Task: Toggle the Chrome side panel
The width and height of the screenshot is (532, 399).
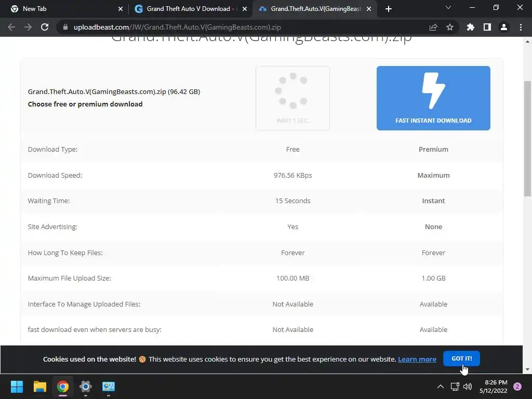Action: coord(487,27)
